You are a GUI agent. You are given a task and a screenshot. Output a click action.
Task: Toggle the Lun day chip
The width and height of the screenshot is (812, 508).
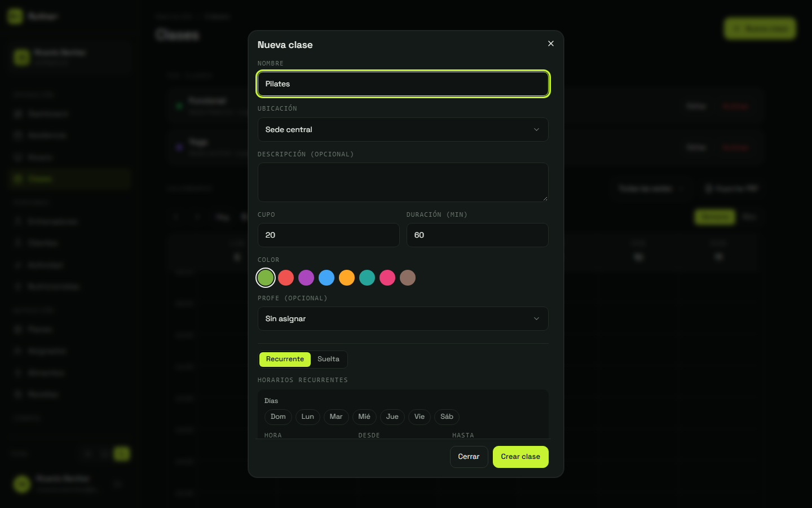pyautogui.click(x=308, y=417)
